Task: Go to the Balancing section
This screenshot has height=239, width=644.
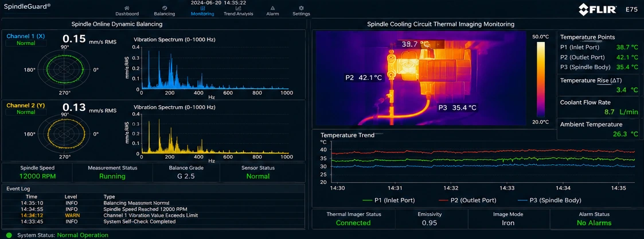Action: pos(164,11)
